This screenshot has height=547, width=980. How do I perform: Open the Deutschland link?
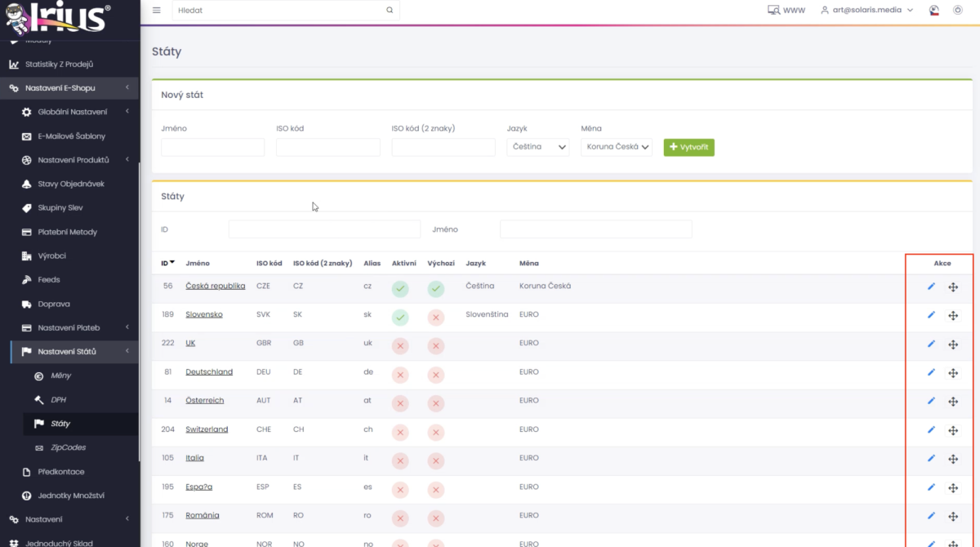pos(209,371)
